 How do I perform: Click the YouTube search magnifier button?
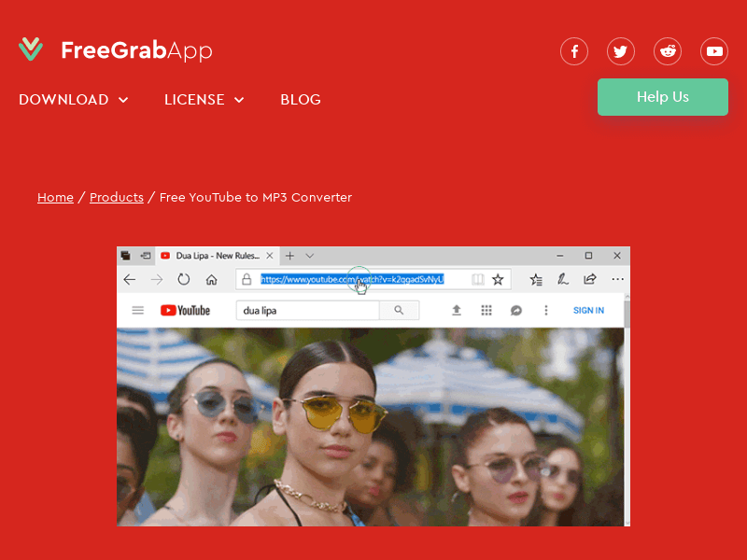pyautogui.click(x=400, y=311)
